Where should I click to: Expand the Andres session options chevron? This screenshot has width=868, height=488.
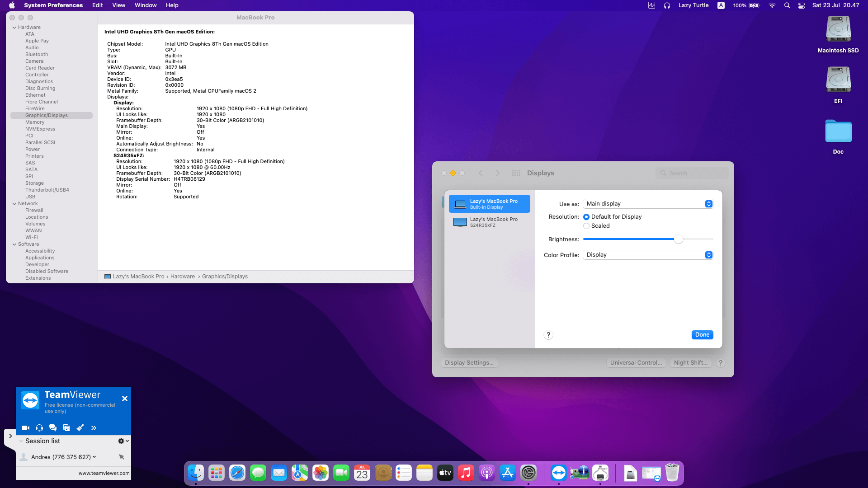(94, 457)
